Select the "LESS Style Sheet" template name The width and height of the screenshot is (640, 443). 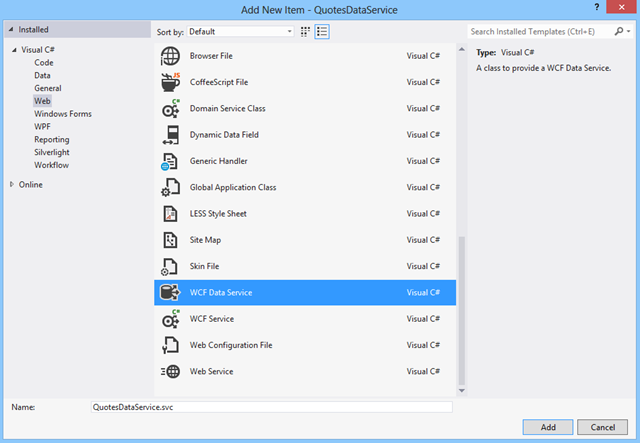[x=218, y=214]
